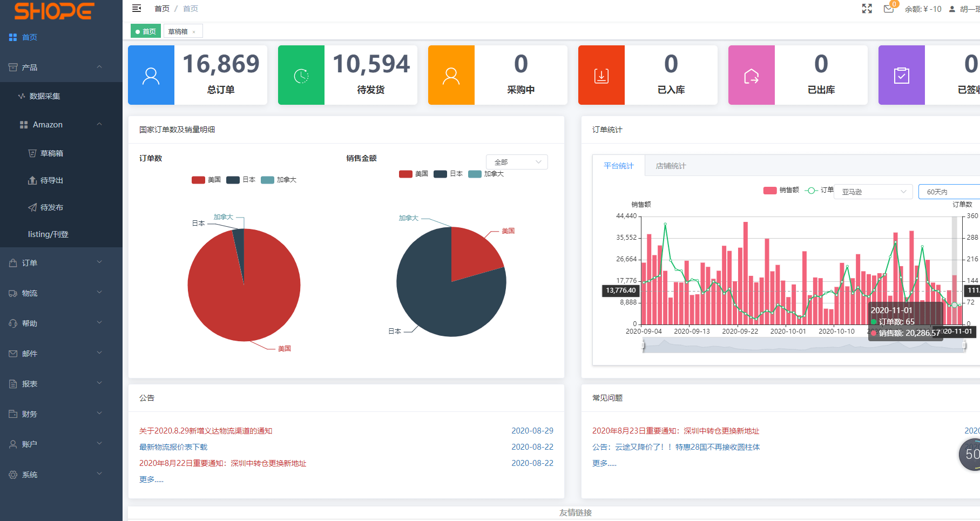Collapse sidebar with the hamburger menu icon
Viewport: 980px width, 521px height.
(137, 8)
